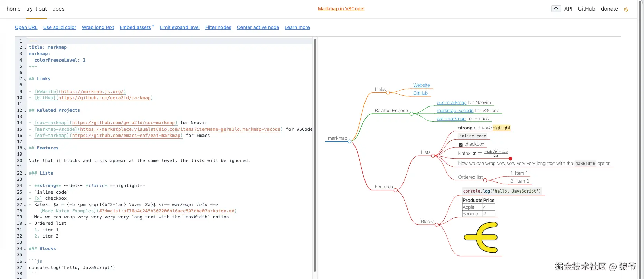
Task: Fold the frontmatter at editor line 2
Action: click(25, 48)
